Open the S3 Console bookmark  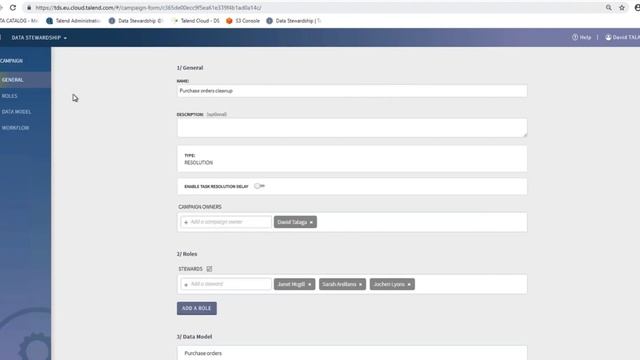tap(243, 21)
